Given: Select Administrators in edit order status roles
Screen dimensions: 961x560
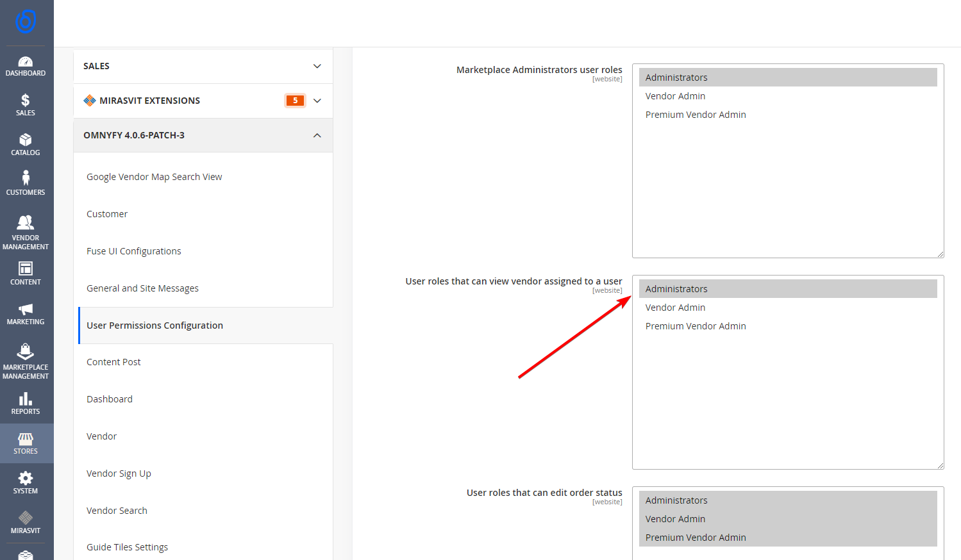Looking at the screenshot, I should click(x=676, y=500).
